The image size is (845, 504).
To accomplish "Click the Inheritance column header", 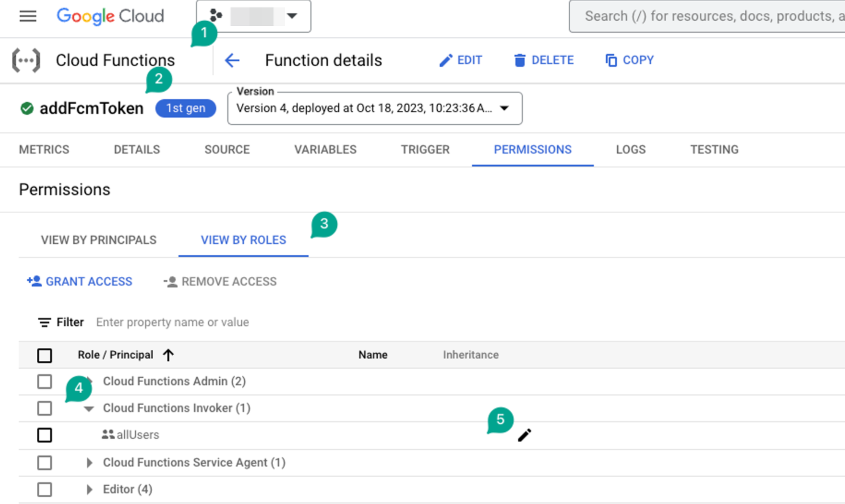I will [x=471, y=355].
